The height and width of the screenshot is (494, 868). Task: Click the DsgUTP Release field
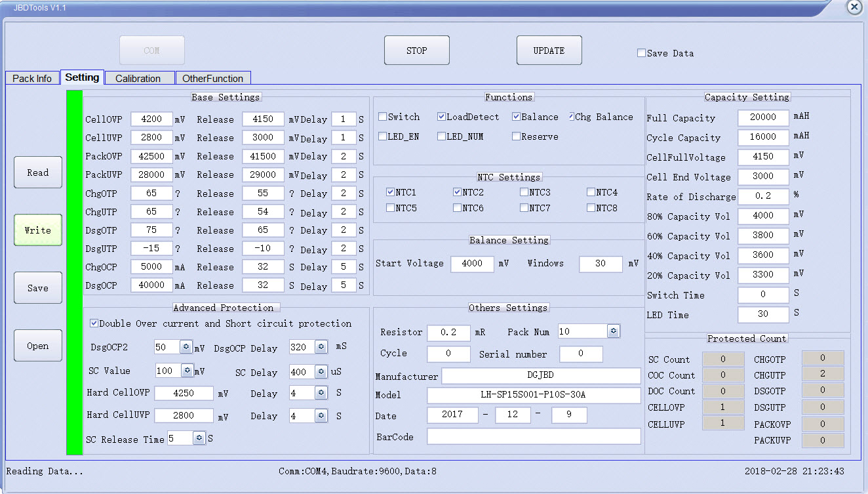pyautogui.click(x=263, y=249)
